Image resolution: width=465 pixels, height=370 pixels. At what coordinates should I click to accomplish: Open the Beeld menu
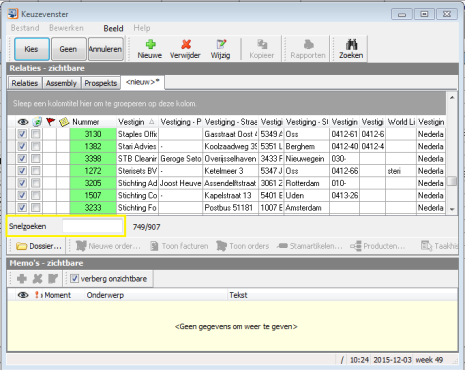tap(113, 28)
